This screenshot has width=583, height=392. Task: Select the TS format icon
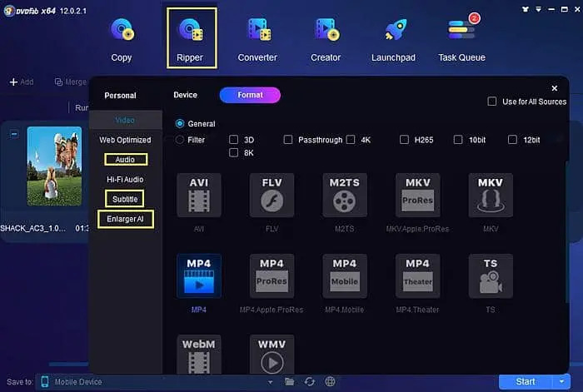click(x=491, y=276)
